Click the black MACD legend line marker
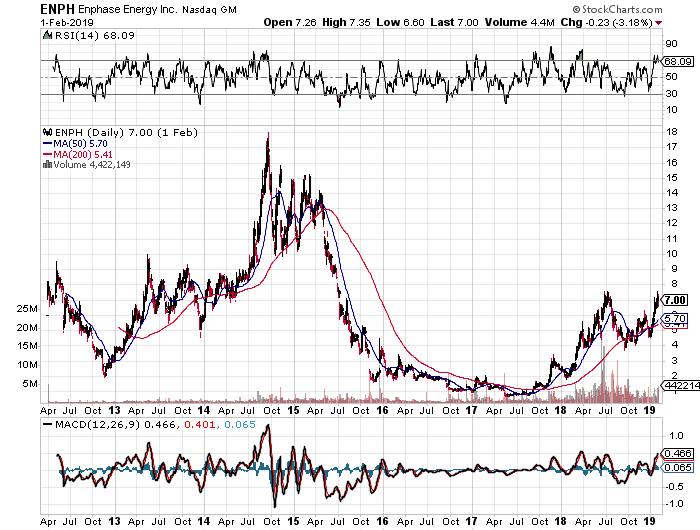Image resolution: width=700 pixels, height=530 pixels. (47, 425)
